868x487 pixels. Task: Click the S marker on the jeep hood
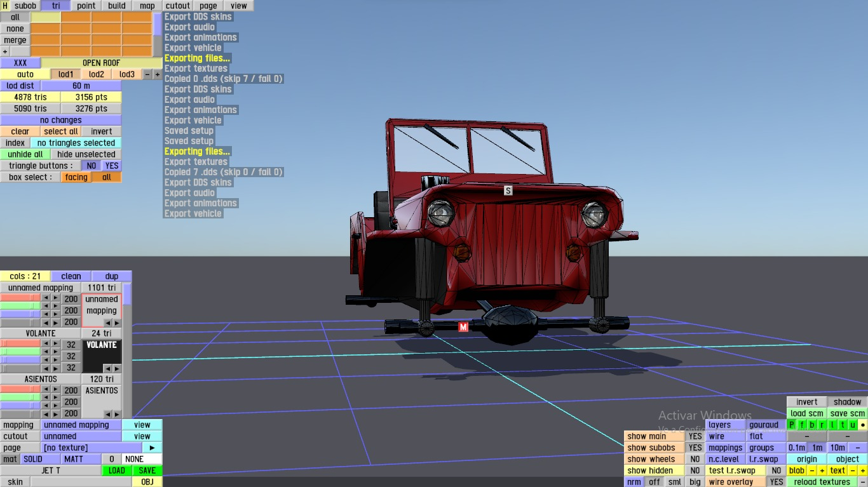[508, 190]
